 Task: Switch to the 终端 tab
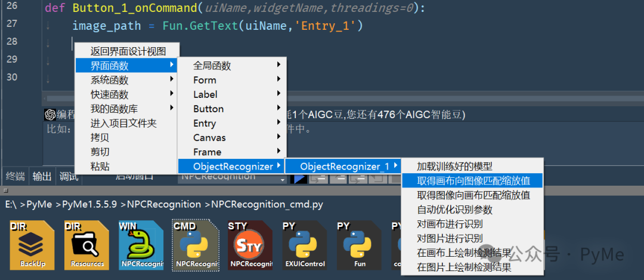(16, 177)
